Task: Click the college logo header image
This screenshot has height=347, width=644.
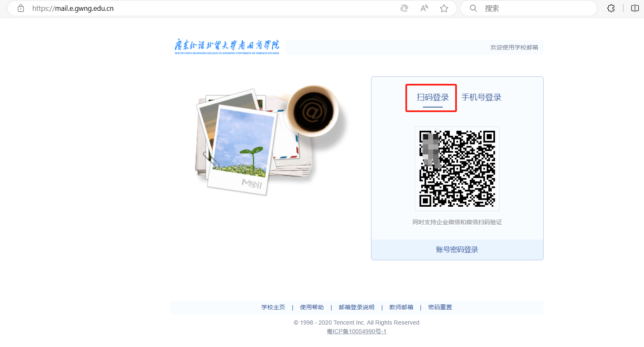Action: coord(227,47)
